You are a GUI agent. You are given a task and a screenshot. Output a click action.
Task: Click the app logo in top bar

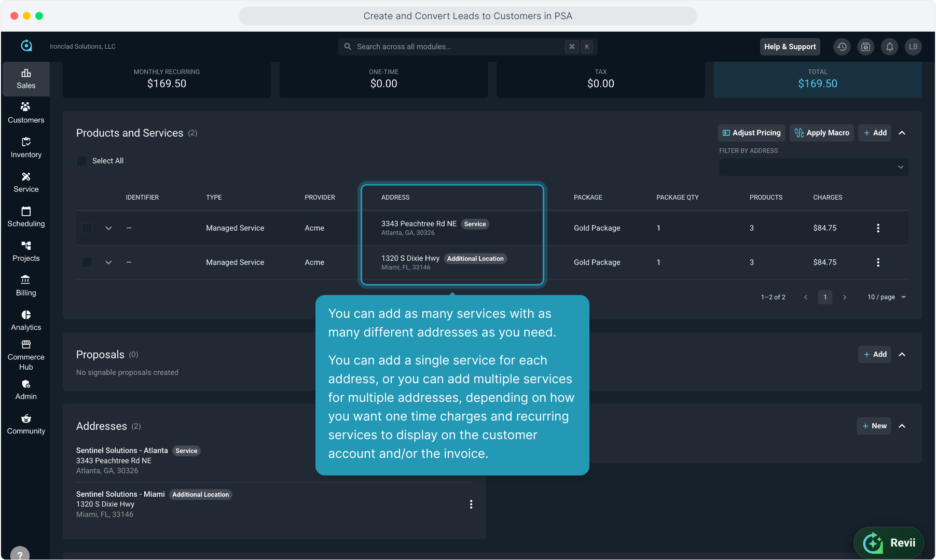coord(26,46)
